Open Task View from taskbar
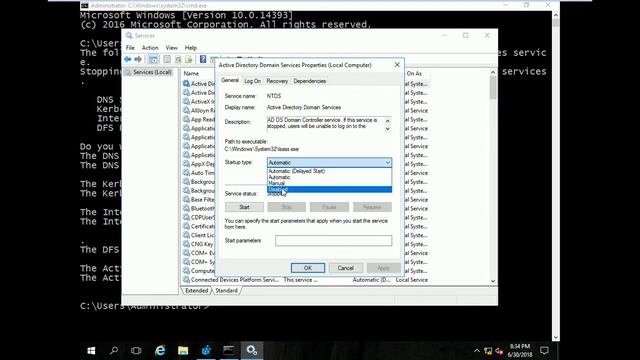 click(x=136, y=351)
